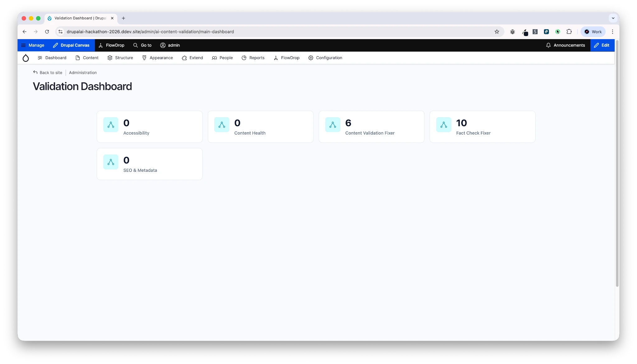Select the Structure admin icon
This screenshot has height=364, width=637.
coord(110,58)
